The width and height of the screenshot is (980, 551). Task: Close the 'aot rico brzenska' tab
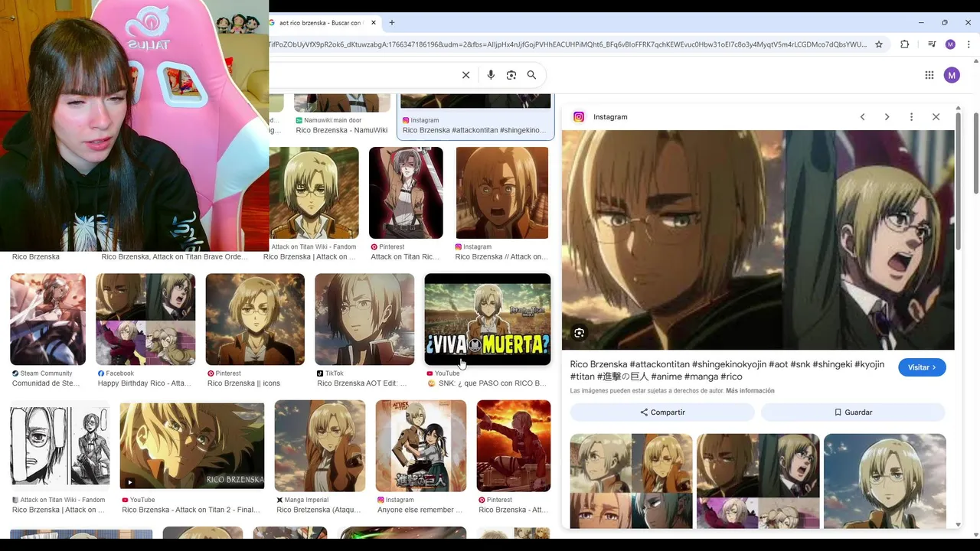coord(374,23)
